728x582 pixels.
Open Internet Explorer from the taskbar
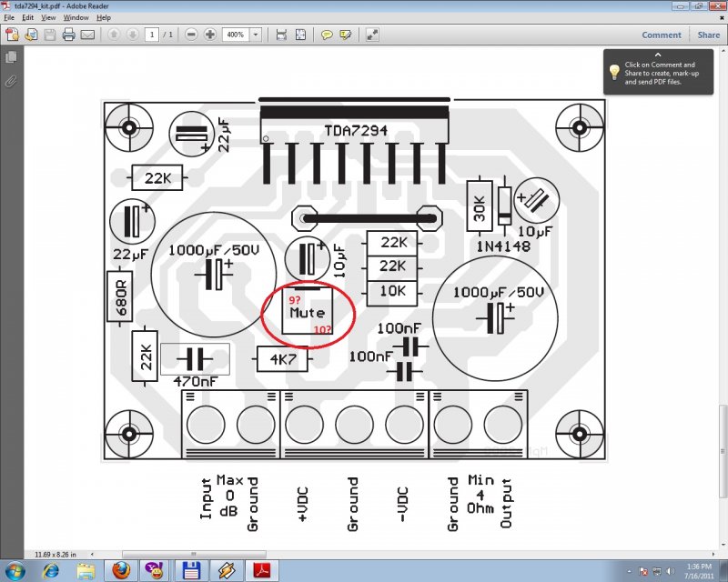(51, 571)
